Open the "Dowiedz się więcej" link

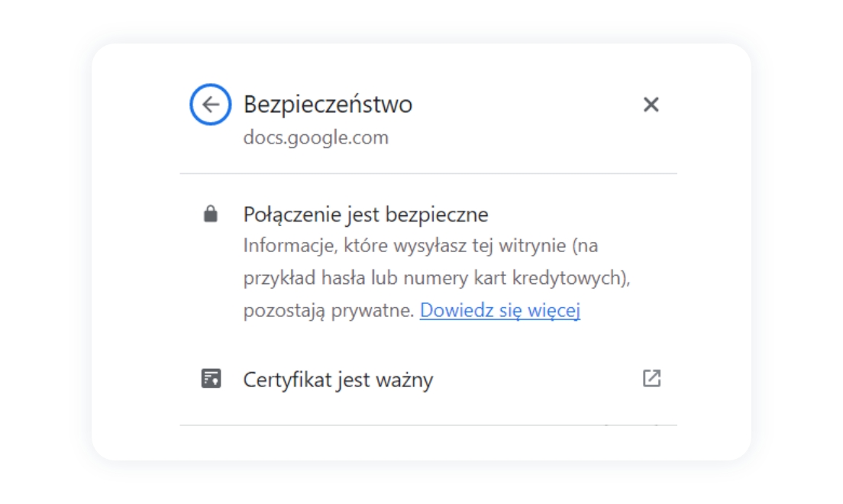click(499, 311)
